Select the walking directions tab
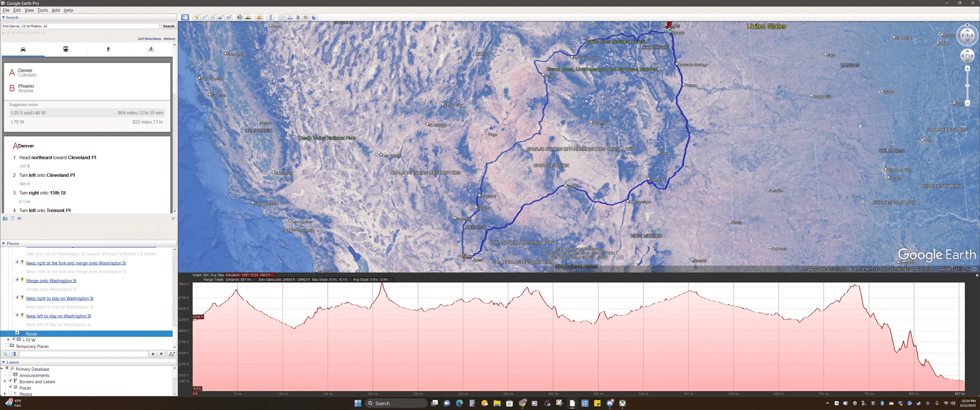Screen dimensions: 980x410 tap(108, 49)
